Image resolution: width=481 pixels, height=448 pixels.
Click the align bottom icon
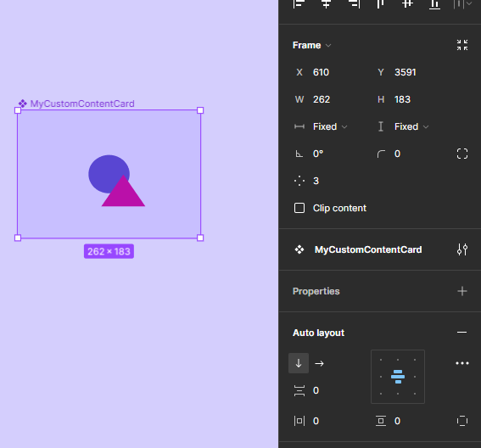(434, 4)
